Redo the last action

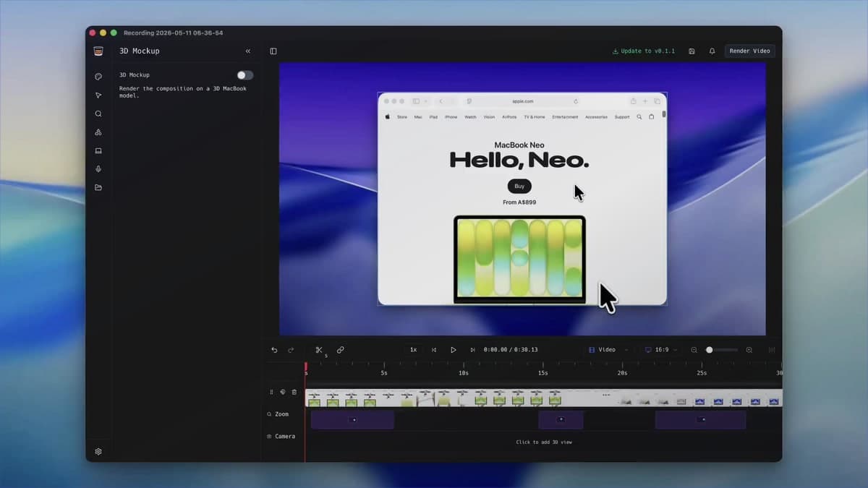click(291, 350)
